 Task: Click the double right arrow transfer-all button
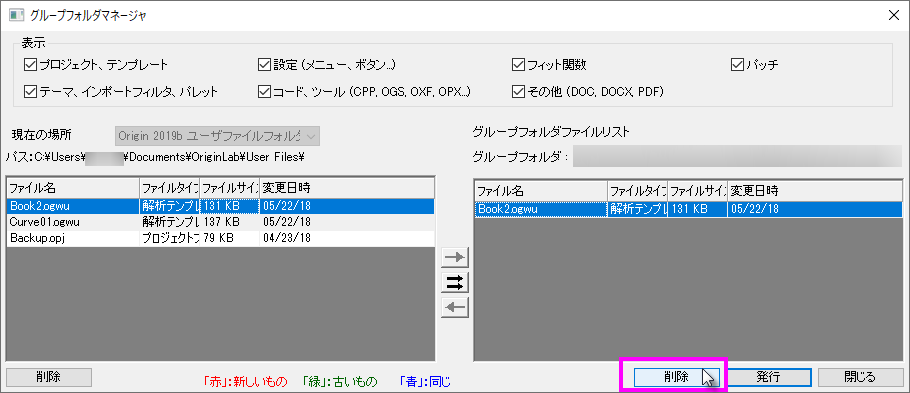point(454,283)
